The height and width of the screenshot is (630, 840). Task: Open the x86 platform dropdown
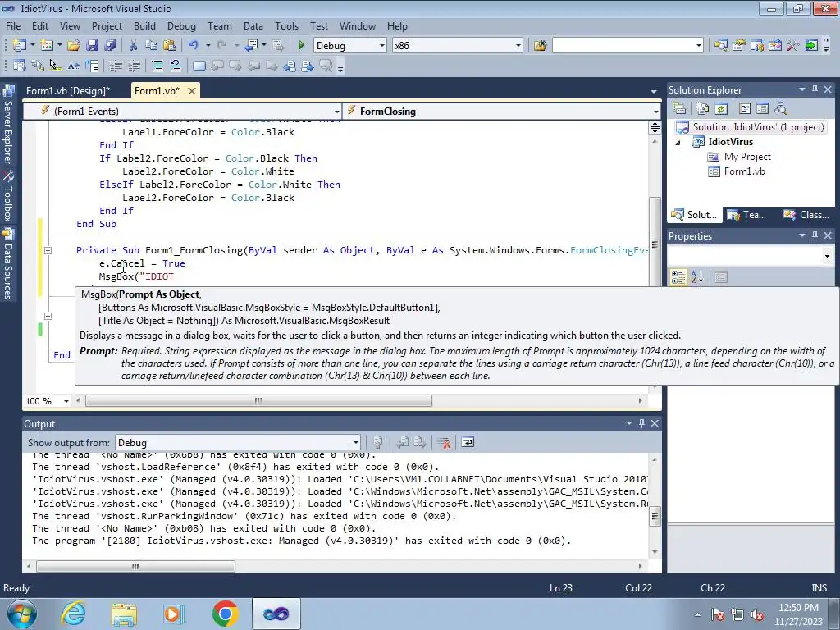click(518, 46)
